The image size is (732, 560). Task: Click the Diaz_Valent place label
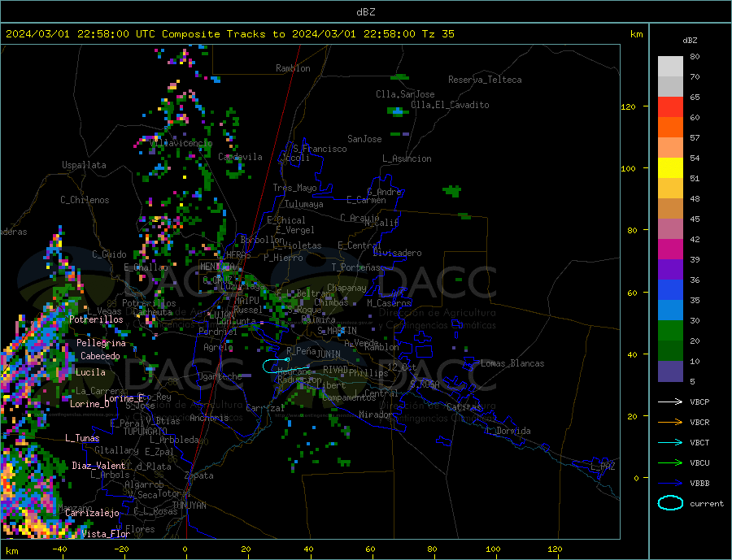[98, 466]
